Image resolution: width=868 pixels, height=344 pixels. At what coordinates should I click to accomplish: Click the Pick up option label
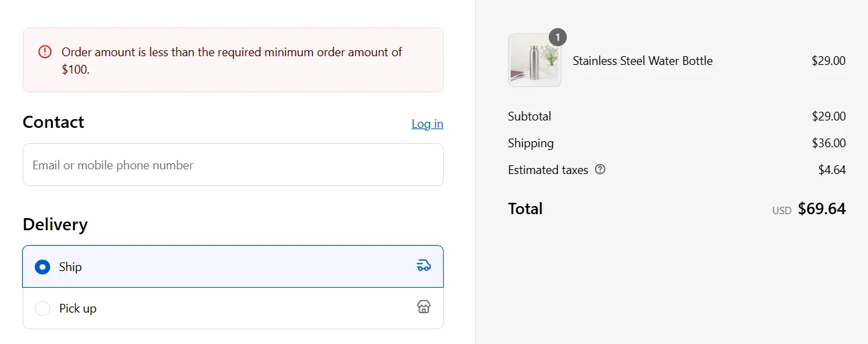coord(78,309)
